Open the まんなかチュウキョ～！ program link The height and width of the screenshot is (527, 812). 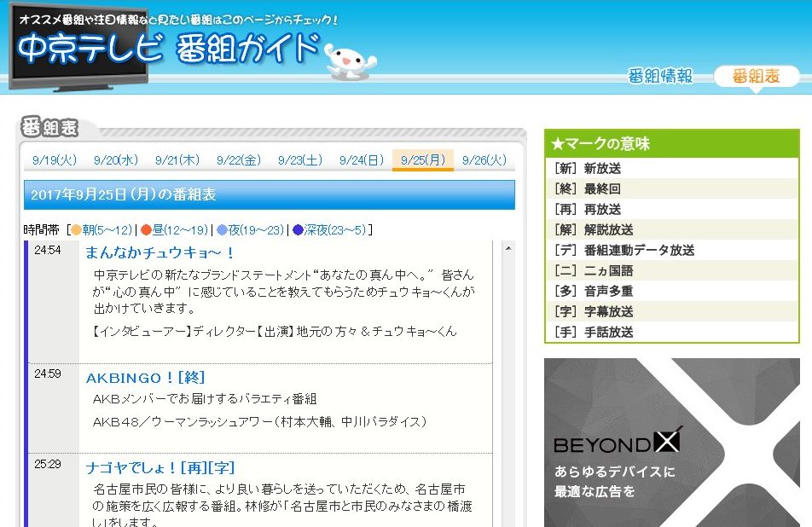click(160, 253)
